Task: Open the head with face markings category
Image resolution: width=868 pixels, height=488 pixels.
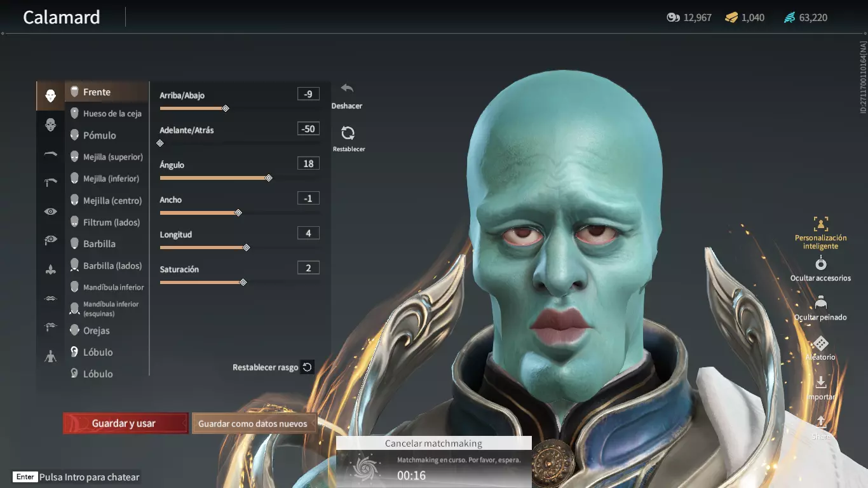Action: point(50,125)
